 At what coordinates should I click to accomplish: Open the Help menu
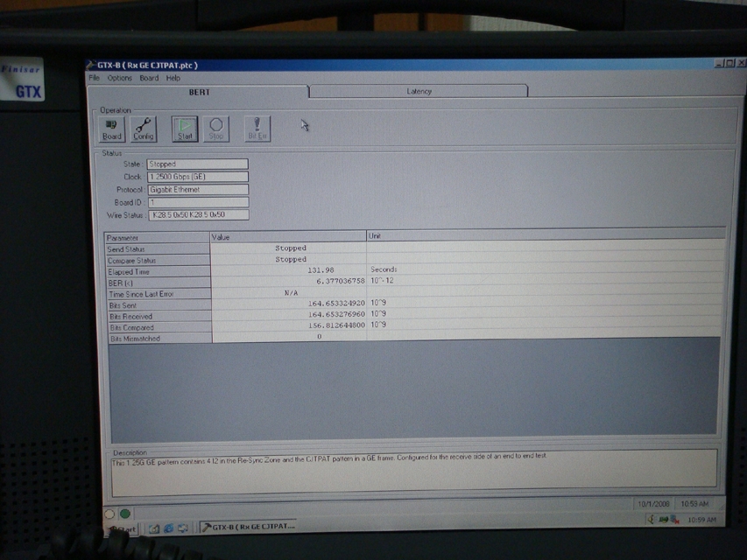pos(173,78)
